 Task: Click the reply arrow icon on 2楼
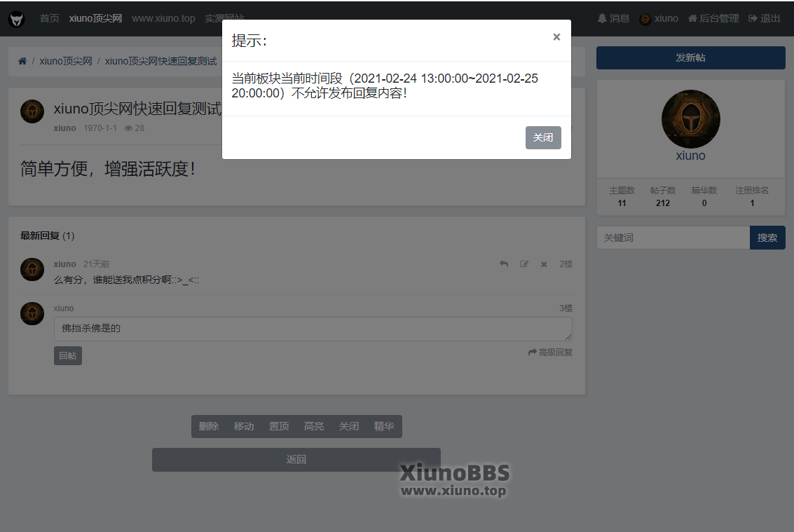(503, 264)
